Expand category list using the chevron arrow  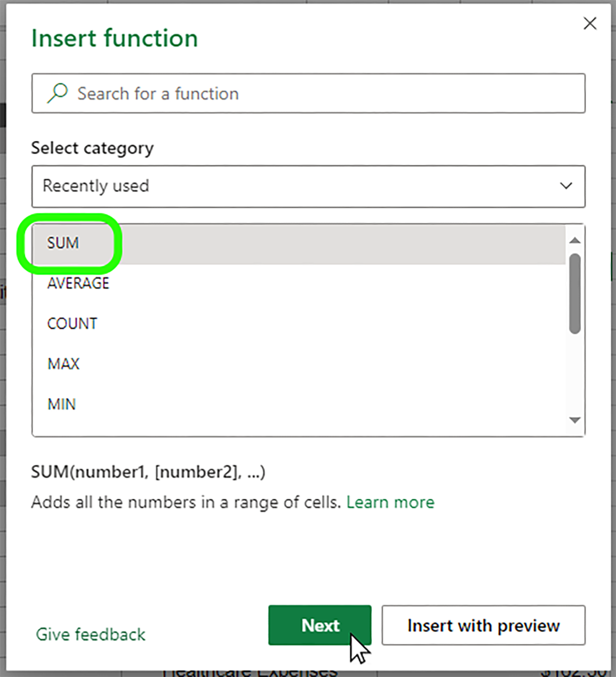coord(566,186)
